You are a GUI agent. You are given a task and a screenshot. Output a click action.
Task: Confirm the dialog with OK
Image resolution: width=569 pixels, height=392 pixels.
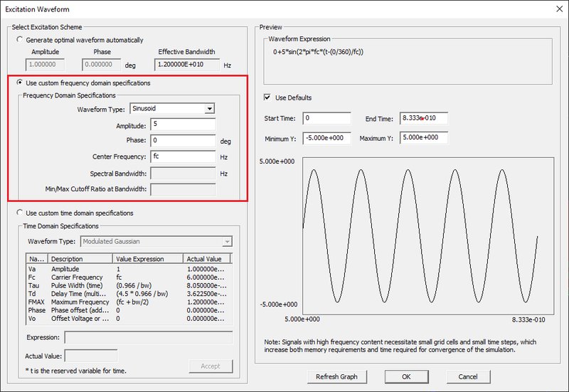[x=406, y=376]
